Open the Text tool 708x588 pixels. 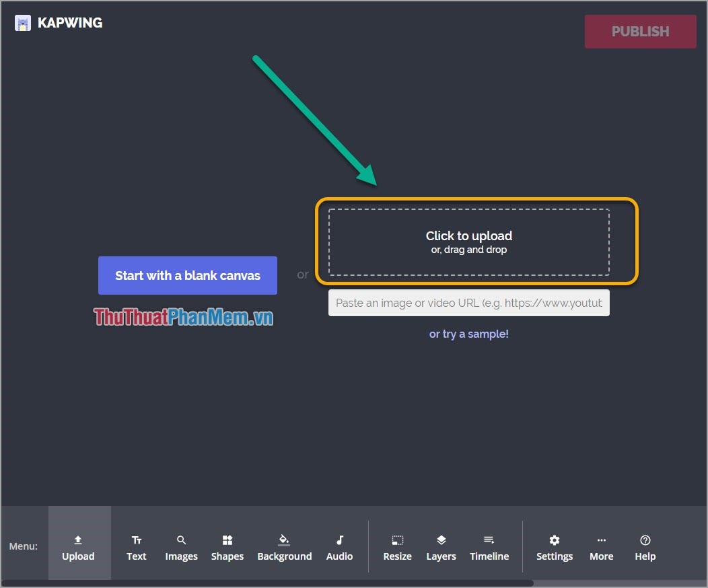(x=136, y=547)
